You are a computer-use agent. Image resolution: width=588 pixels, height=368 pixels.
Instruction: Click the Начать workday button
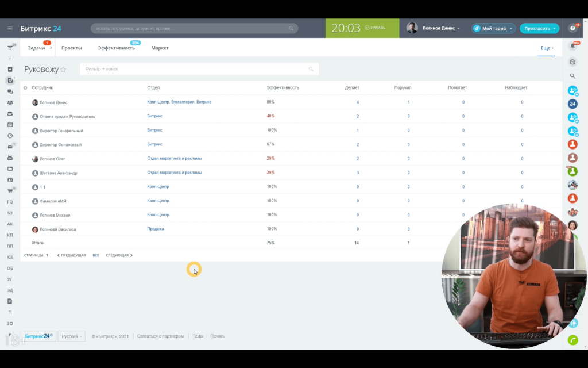coord(375,28)
